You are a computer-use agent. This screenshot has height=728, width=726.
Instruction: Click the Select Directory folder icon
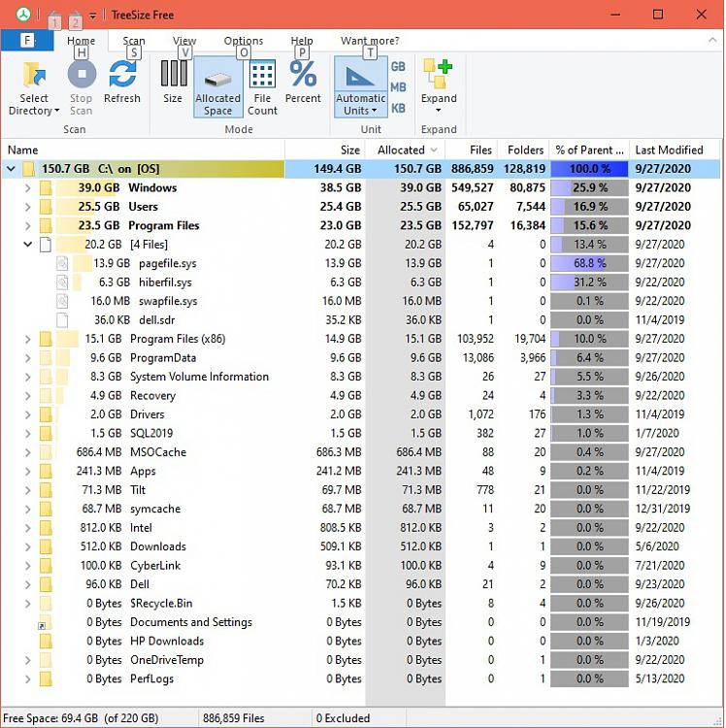tap(34, 75)
